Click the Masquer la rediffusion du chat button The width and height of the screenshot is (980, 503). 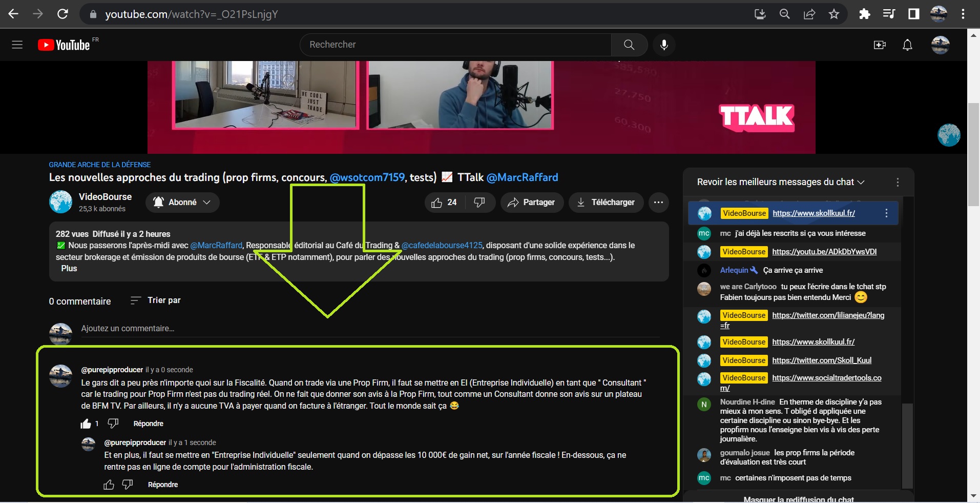tap(799, 499)
